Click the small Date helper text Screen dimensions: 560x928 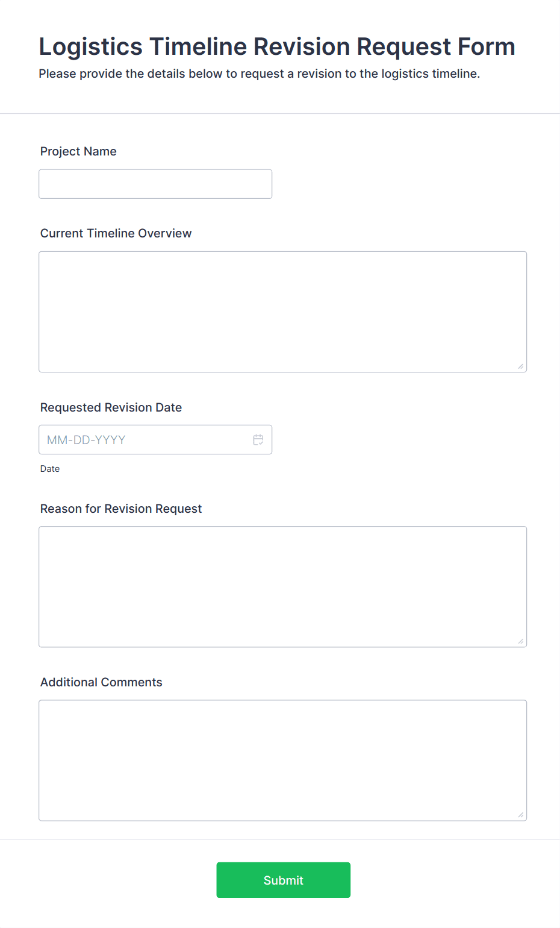pos(50,468)
